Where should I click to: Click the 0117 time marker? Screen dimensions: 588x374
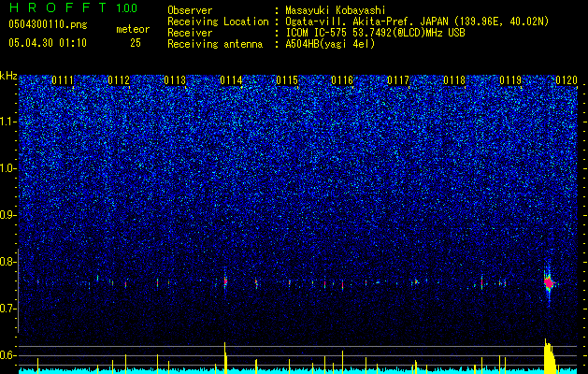[x=398, y=80]
